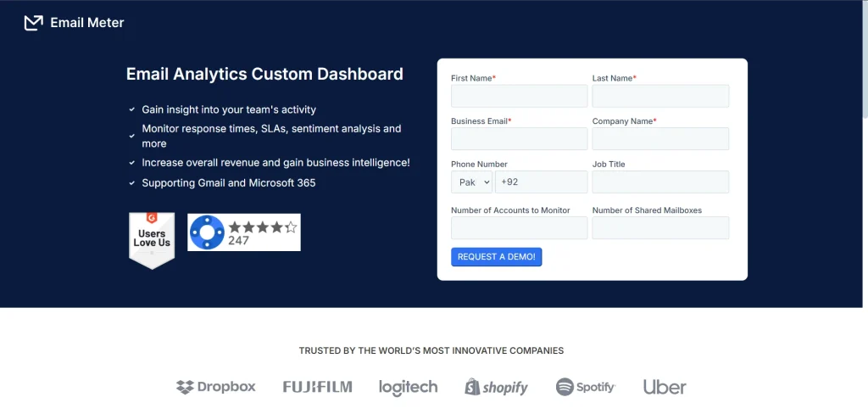Screen dimensions: 868x414
Task: Click the Number of Accounts to Monitor field
Action: pyautogui.click(x=520, y=227)
